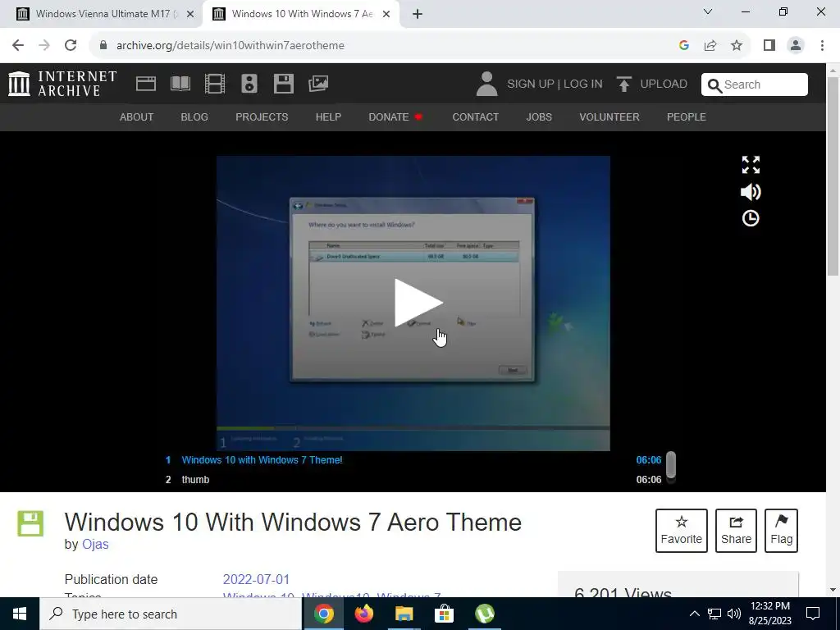Open the Chrome side panel icon
840x630 pixels.
[x=769, y=46]
